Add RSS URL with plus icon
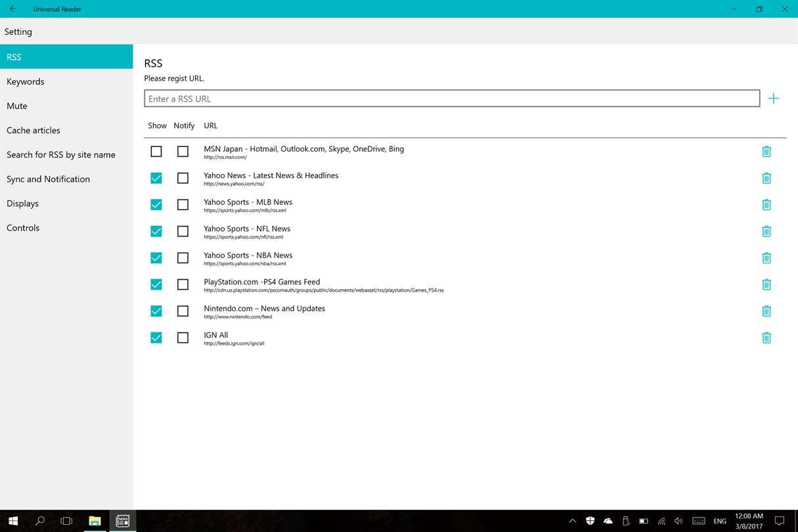 [x=774, y=99]
